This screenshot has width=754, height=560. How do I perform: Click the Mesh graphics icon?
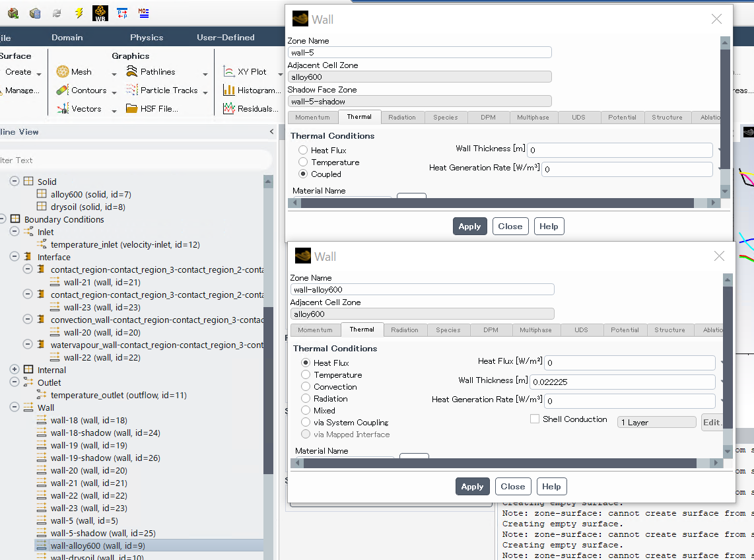(x=63, y=72)
